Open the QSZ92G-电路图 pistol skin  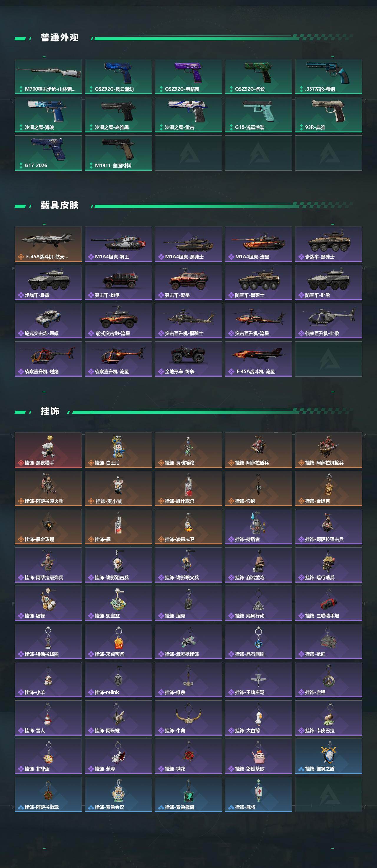[x=188, y=77]
